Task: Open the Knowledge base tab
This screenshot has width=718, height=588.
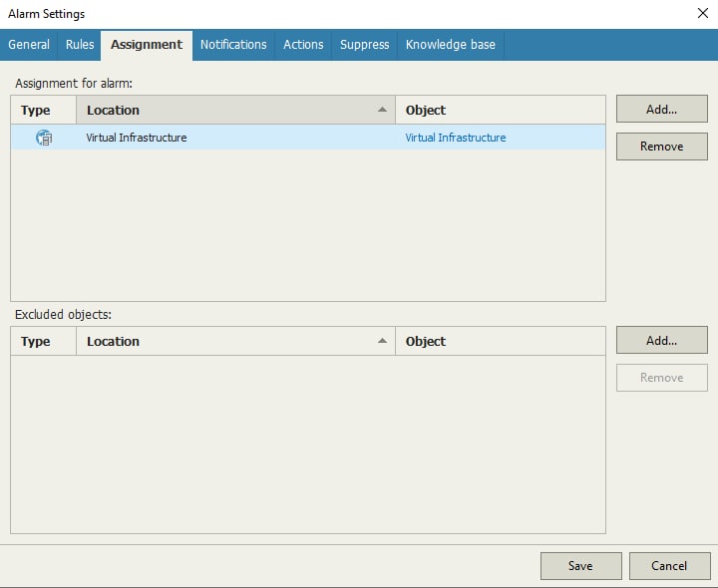Action: click(450, 45)
